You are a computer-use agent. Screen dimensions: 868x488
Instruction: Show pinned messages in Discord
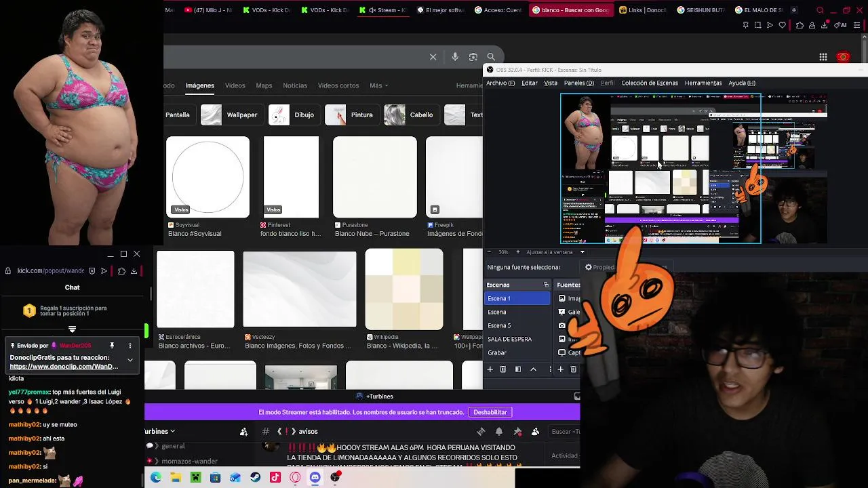(517, 432)
